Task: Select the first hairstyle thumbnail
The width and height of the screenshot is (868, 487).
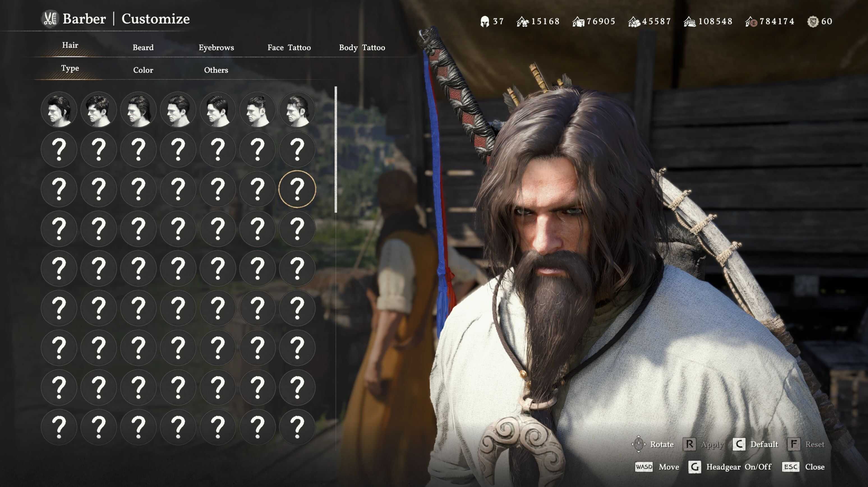Action: pos(59,110)
